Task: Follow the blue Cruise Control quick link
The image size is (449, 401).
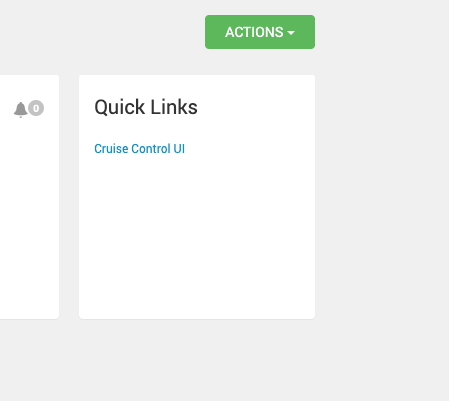Action: 139,149
